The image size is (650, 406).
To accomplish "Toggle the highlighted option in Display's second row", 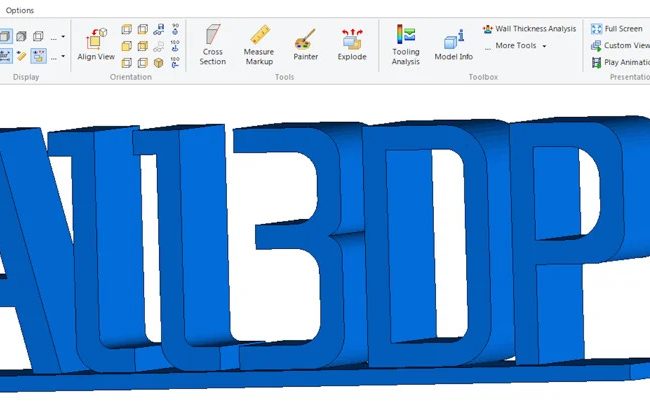I will (39, 56).
